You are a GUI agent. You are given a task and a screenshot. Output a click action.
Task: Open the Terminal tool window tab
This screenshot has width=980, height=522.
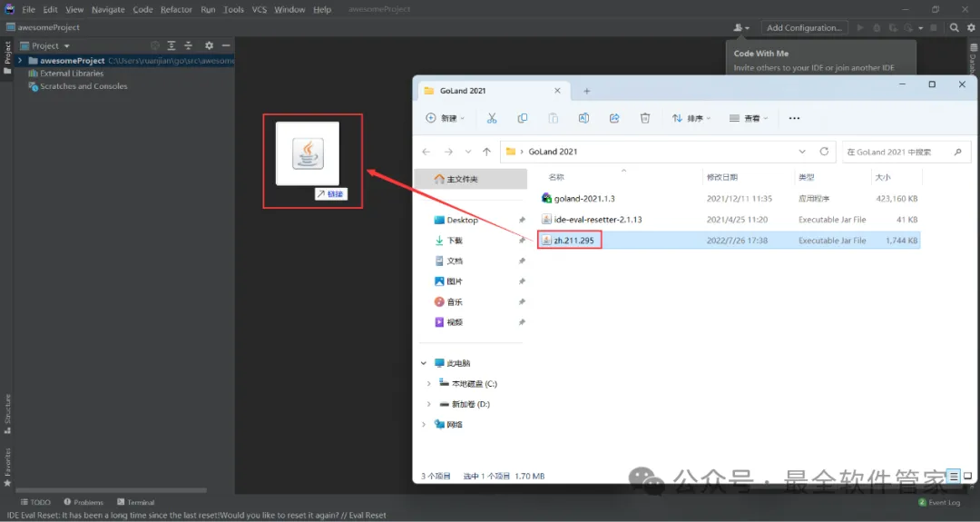135,502
